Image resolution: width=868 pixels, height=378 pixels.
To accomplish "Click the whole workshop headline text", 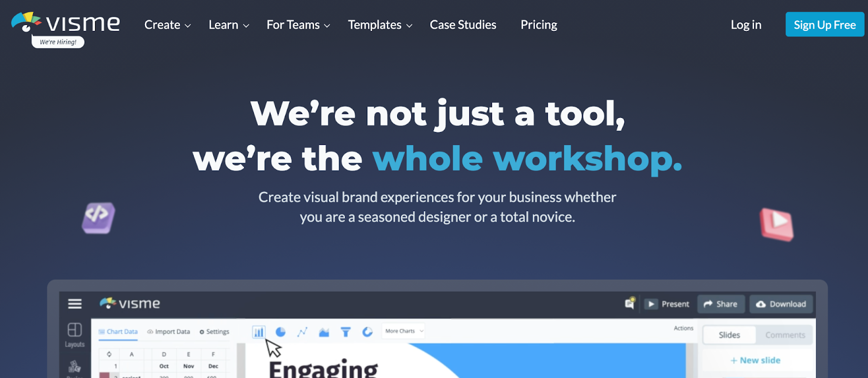I will tap(527, 159).
